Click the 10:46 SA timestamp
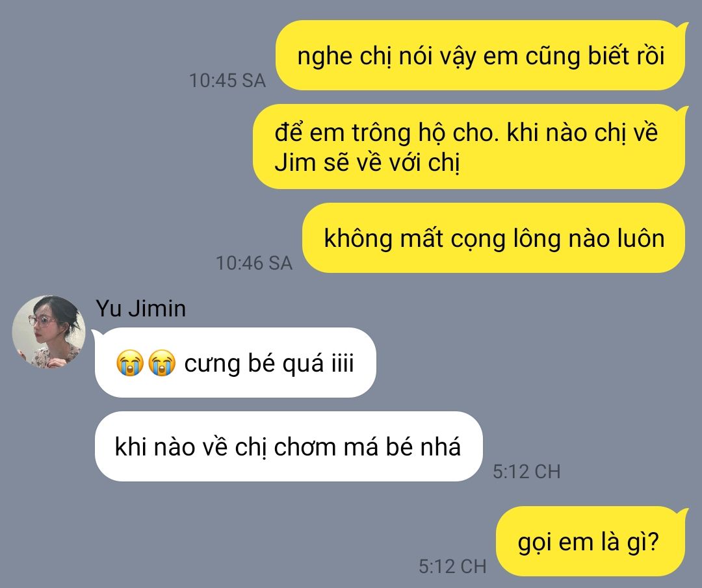 coord(254,263)
